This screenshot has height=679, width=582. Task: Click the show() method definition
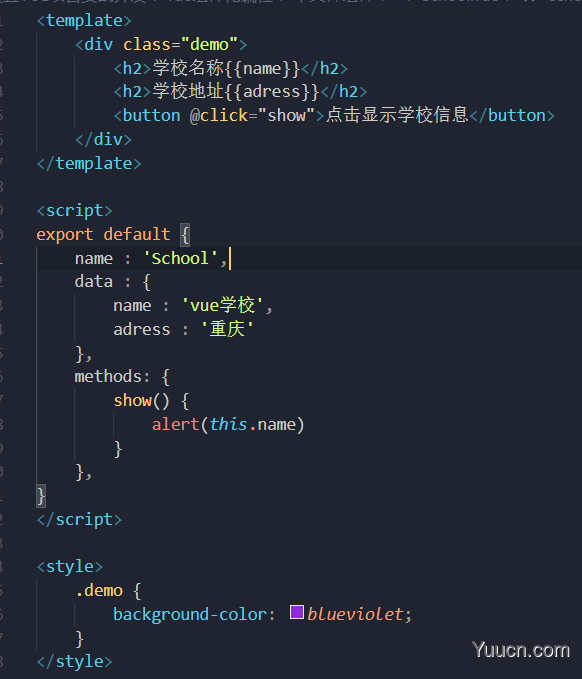pos(142,401)
